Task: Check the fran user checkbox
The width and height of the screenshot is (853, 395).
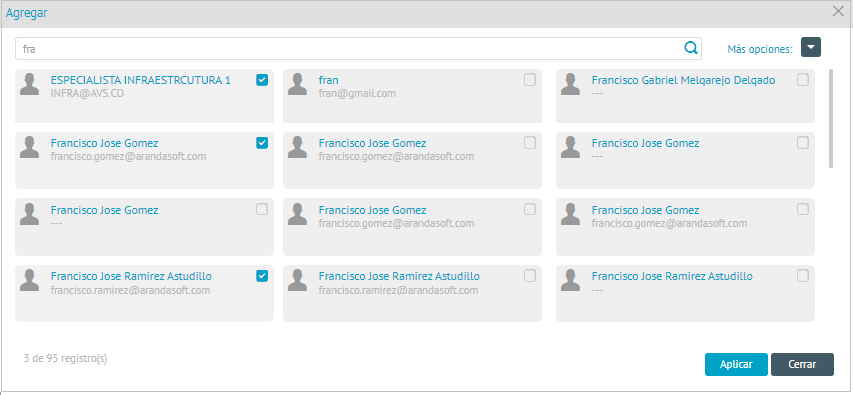Action: coord(529,80)
